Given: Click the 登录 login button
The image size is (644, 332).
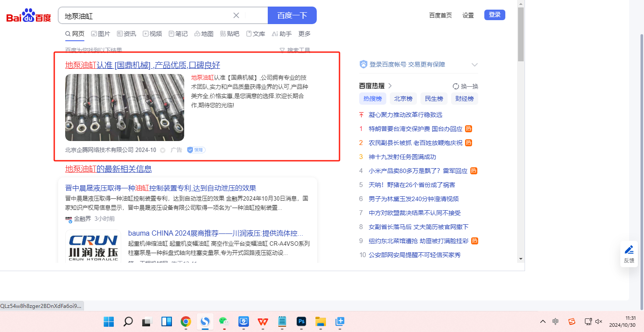Looking at the screenshot, I should coord(495,15).
